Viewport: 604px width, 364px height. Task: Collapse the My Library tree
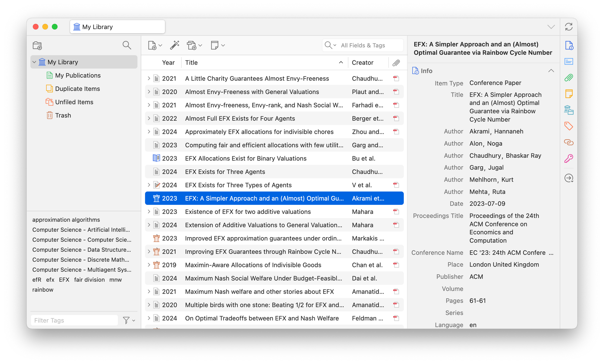pos(34,62)
